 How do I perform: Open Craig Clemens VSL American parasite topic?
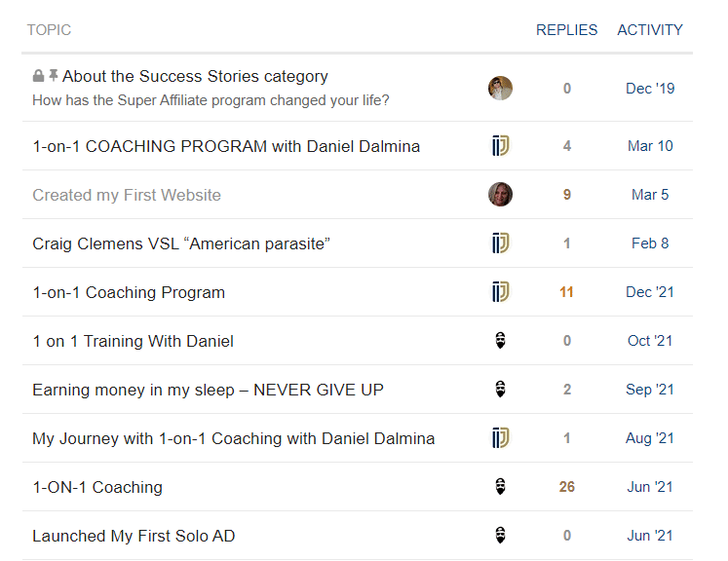click(181, 243)
